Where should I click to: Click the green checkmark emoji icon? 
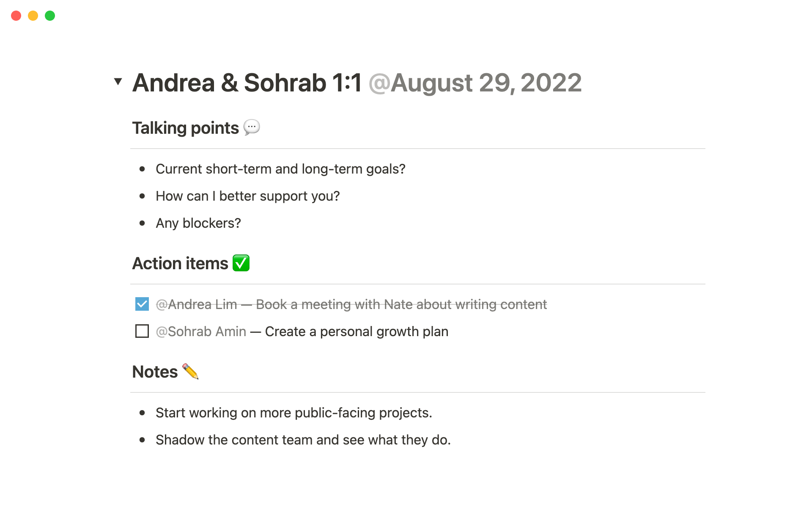[241, 263]
